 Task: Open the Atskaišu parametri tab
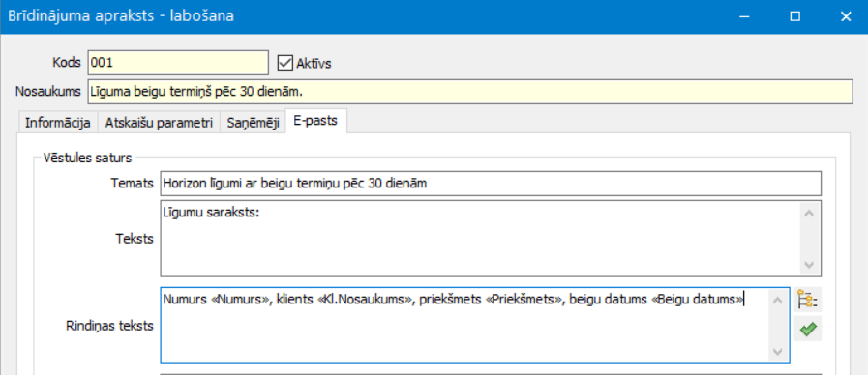(x=159, y=123)
